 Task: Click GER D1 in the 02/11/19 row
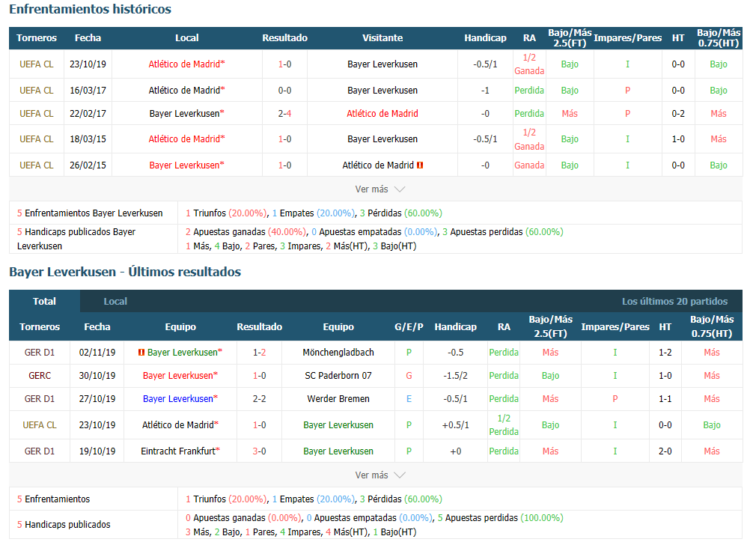coord(40,353)
